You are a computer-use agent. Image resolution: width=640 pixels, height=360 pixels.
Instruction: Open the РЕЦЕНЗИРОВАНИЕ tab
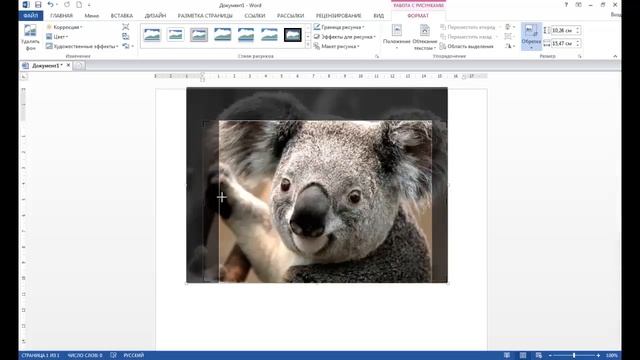(338, 16)
